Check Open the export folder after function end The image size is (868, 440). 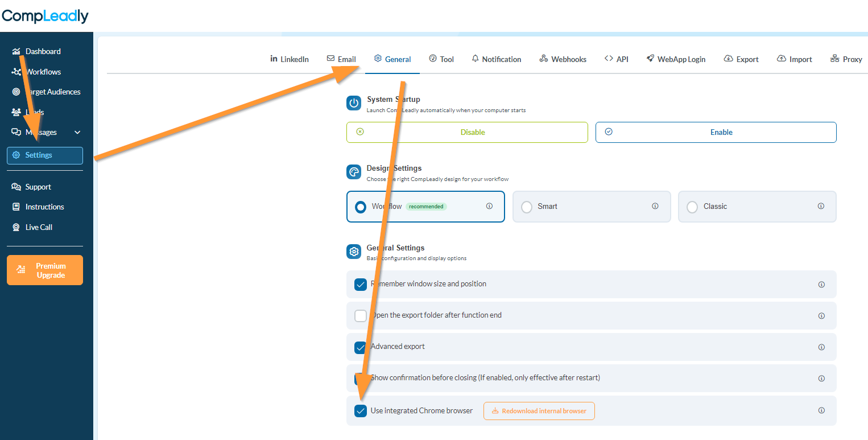click(361, 316)
